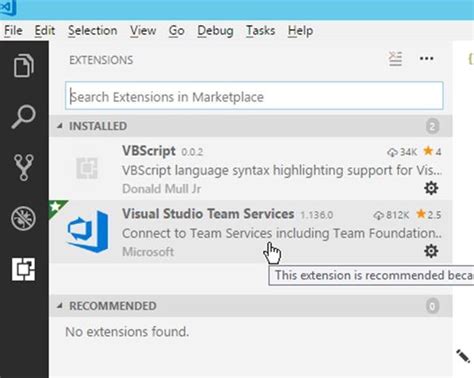Open VBScript extension gear menu
Viewport: 474px width, 378px height.
[x=431, y=188]
